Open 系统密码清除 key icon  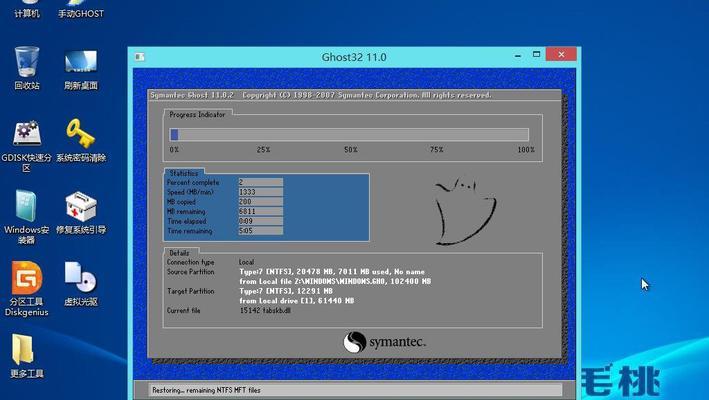(80, 140)
